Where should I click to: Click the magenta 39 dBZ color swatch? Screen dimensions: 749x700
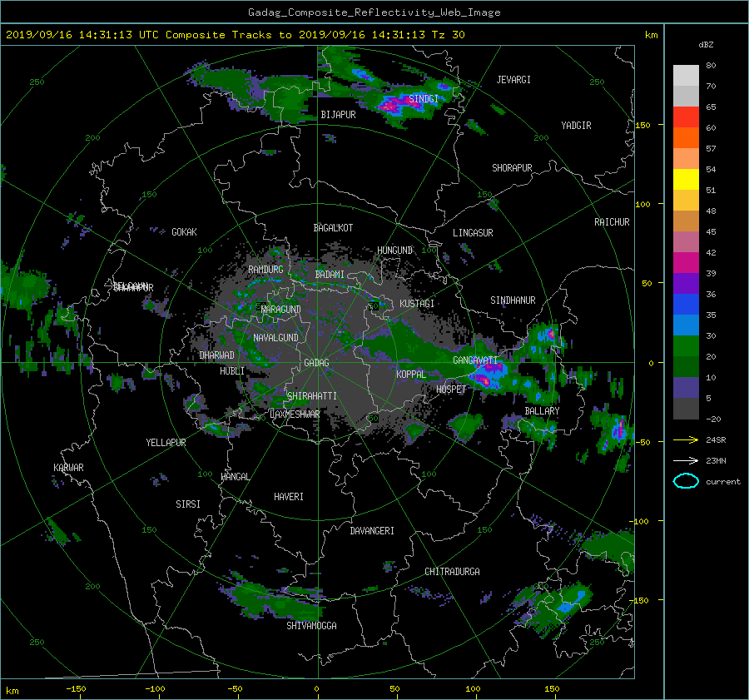(686, 262)
